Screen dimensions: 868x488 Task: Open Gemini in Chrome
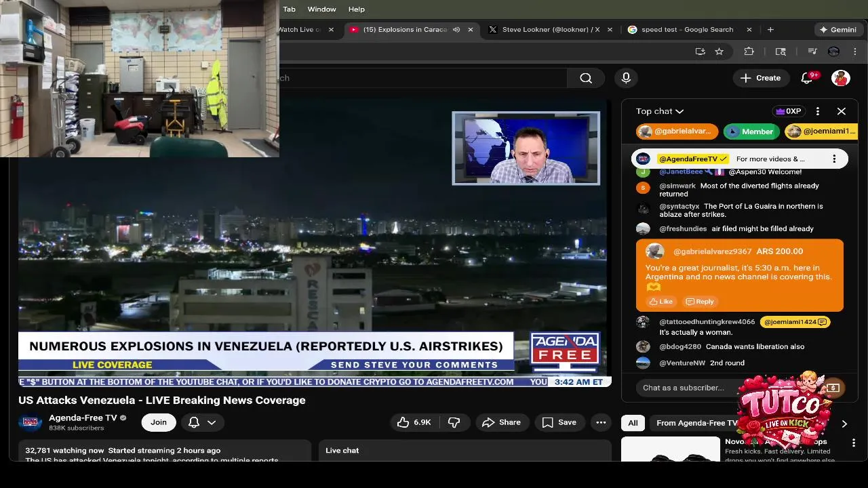pyautogui.click(x=838, y=30)
